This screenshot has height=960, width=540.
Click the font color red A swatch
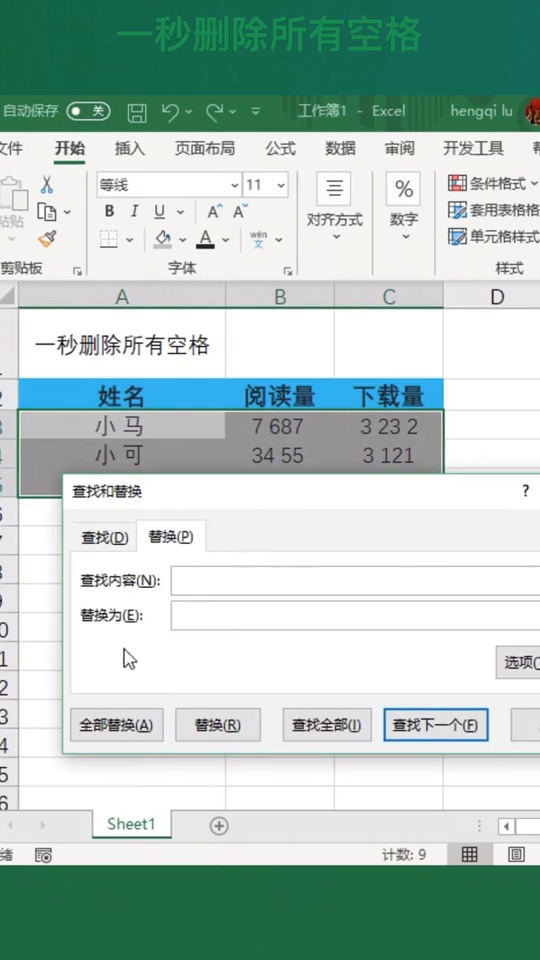[206, 239]
